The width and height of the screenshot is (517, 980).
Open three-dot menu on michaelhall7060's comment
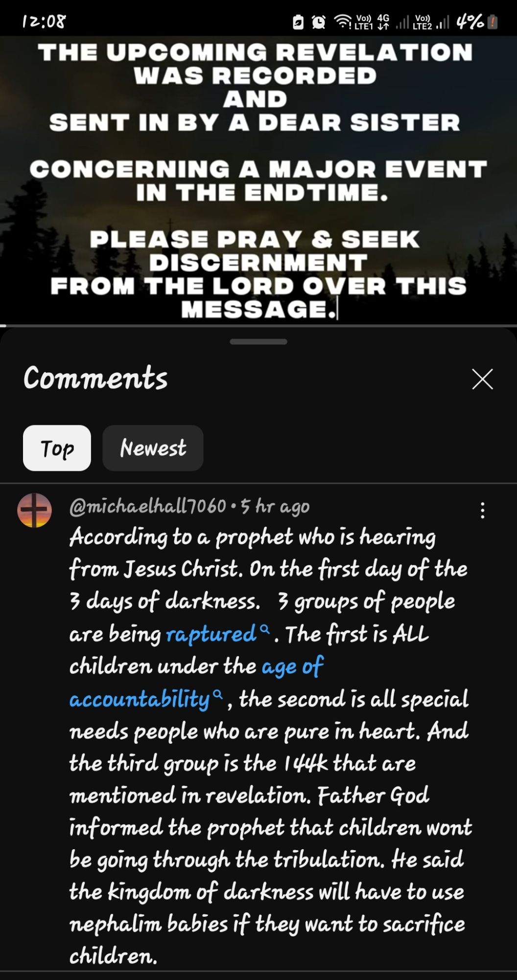pos(483,510)
